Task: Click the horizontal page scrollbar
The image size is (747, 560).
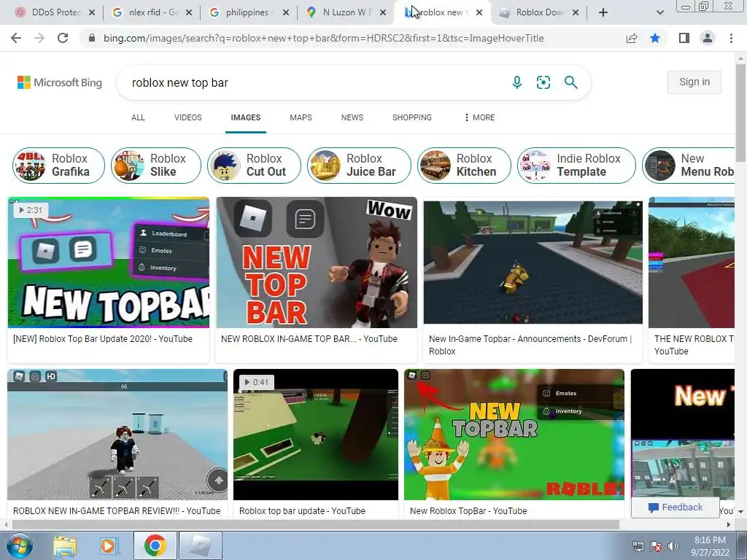Action: [x=315, y=524]
